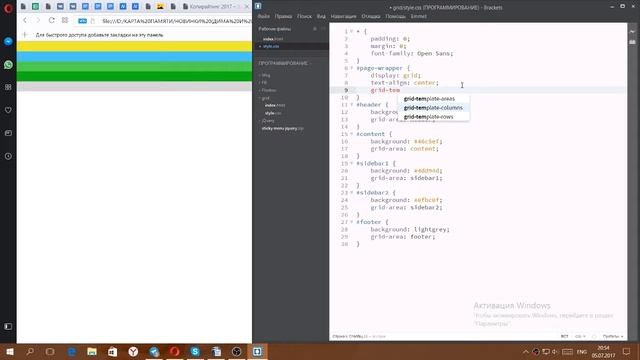This screenshot has height=360, width=640.
Task: Open ПРОГРАММИРОВАНИЕ project dropdown
Action: click(x=285, y=63)
